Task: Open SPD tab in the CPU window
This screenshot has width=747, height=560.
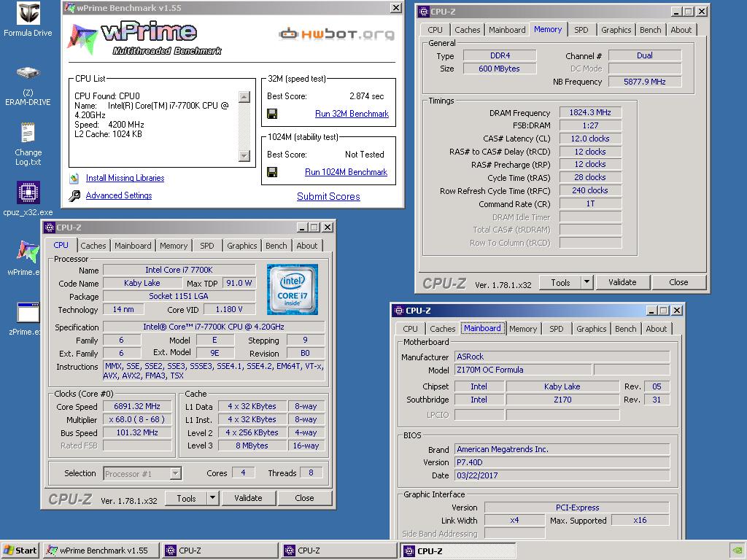Action: pos(206,246)
